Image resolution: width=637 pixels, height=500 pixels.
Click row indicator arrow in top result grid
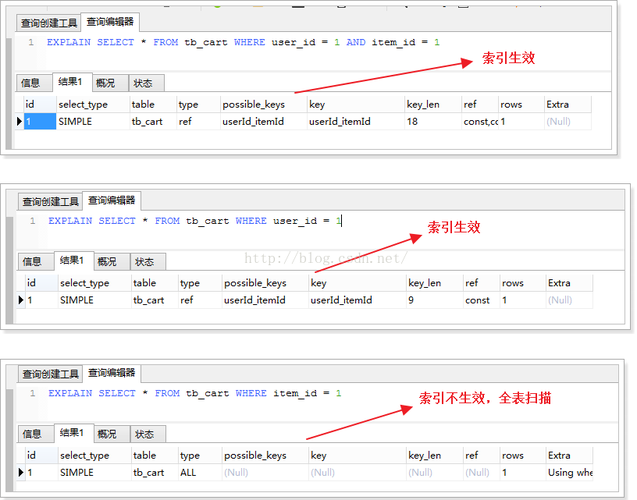[x=19, y=121]
